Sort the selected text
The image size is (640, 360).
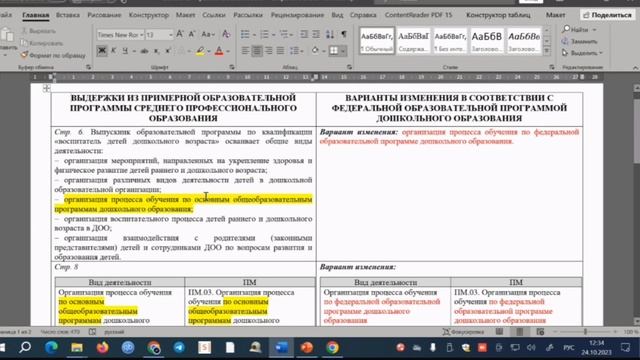pos(330,34)
